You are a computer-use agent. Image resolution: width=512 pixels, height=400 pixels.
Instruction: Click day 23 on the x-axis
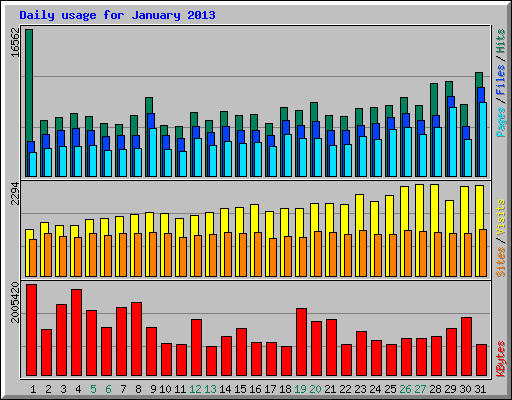(x=360, y=389)
